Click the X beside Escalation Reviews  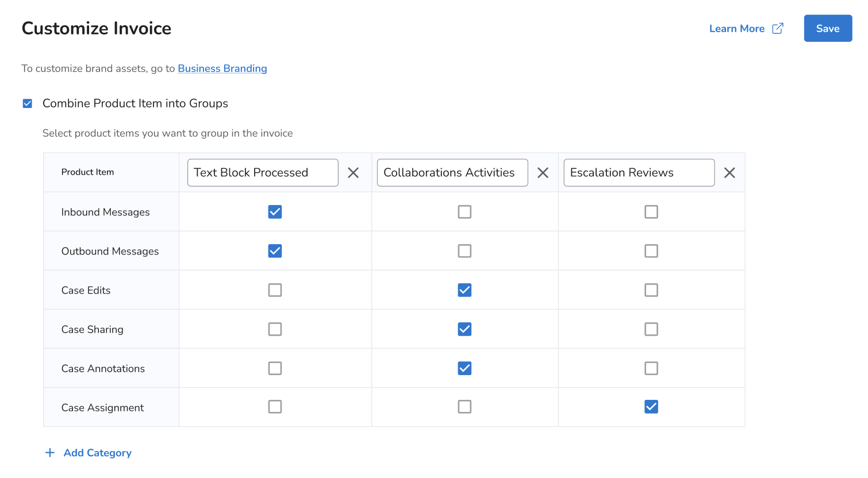[x=729, y=173]
